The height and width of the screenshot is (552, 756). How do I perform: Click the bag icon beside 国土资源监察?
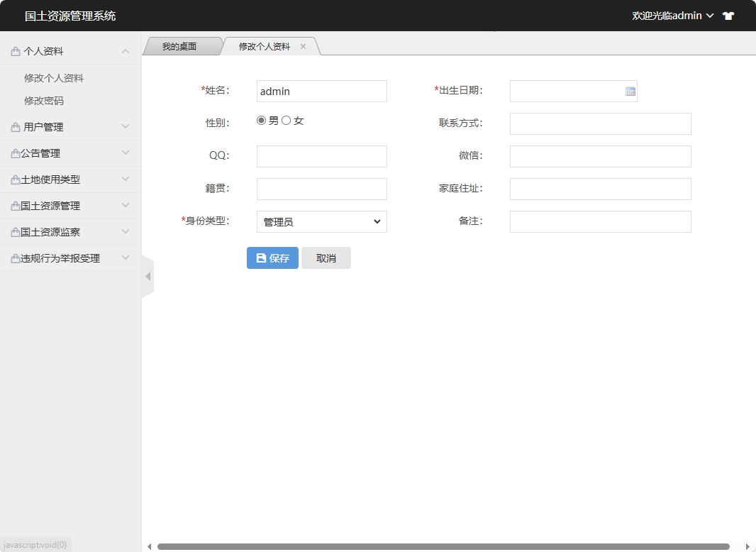coord(15,233)
